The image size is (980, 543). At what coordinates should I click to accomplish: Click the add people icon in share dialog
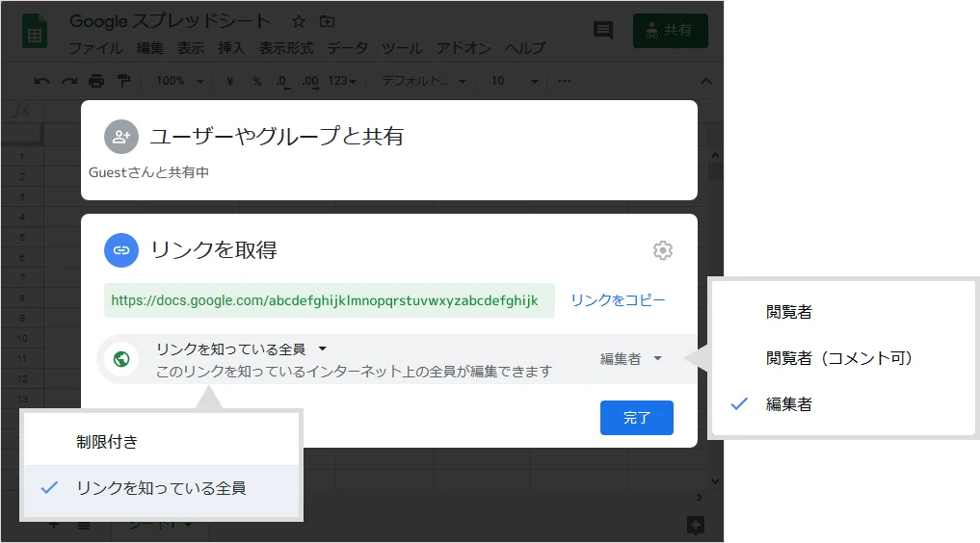point(121,137)
